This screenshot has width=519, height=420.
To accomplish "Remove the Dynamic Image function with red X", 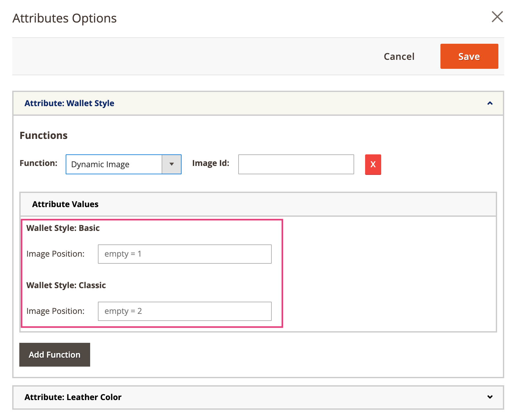I will click(373, 164).
